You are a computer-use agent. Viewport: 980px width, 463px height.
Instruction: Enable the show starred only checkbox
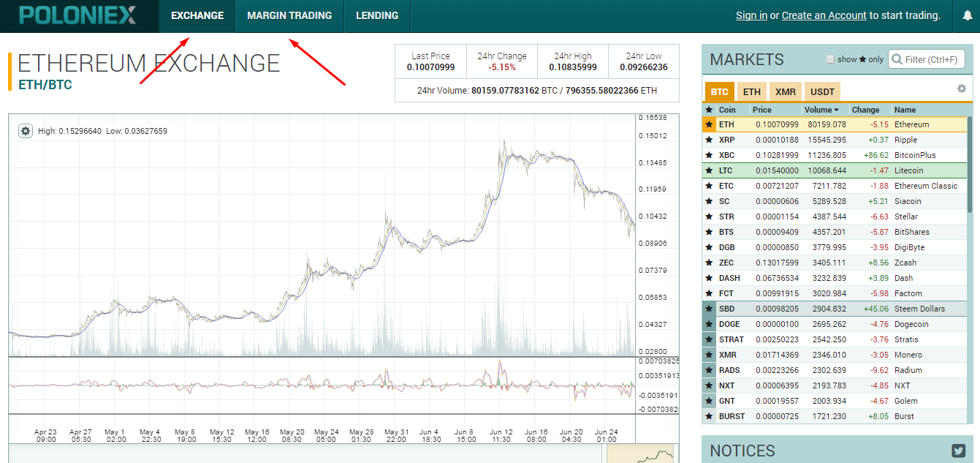[829, 59]
